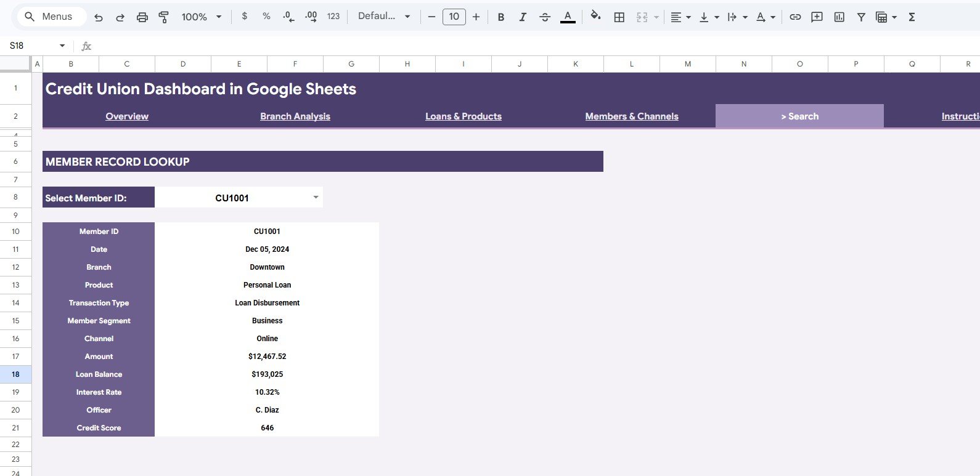This screenshot has width=980, height=476.
Task: Click the select-all corner box
Action: pos(15,64)
